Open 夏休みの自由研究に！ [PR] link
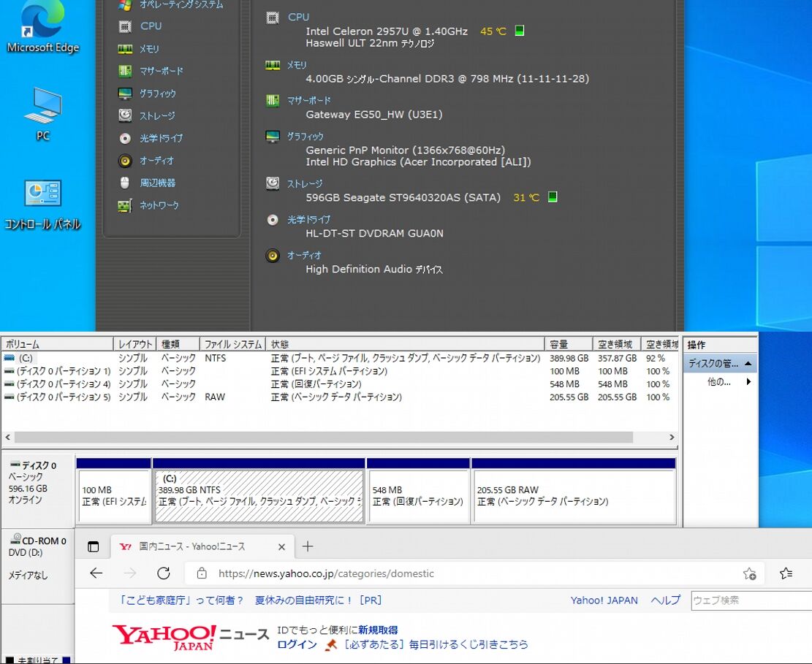Screen dimensions: 812x664 319,600
